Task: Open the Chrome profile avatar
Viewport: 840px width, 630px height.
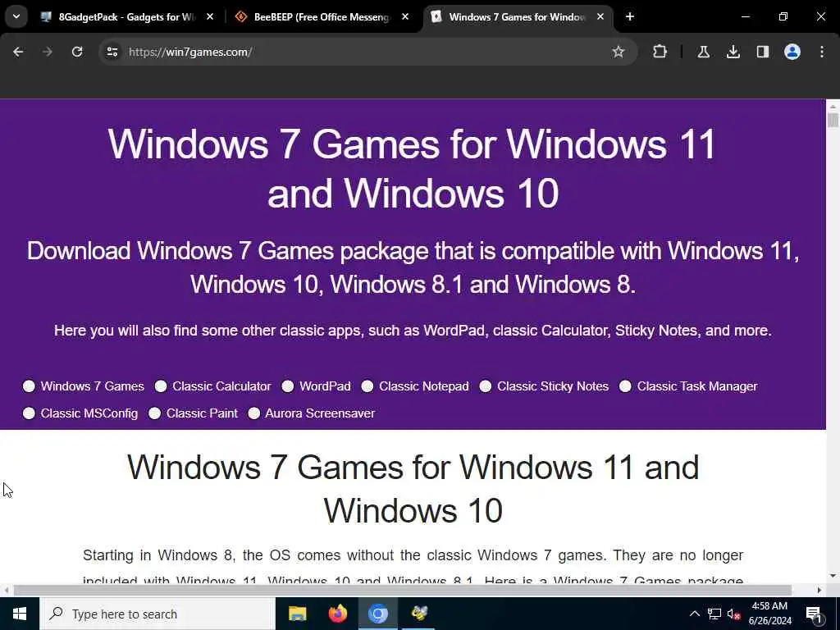Action: [792, 52]
